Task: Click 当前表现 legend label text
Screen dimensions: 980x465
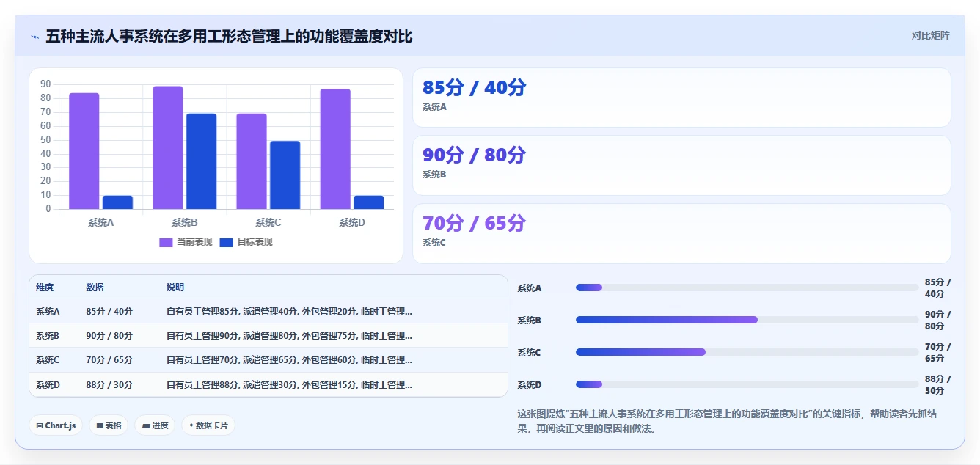Action: point(194,243)
